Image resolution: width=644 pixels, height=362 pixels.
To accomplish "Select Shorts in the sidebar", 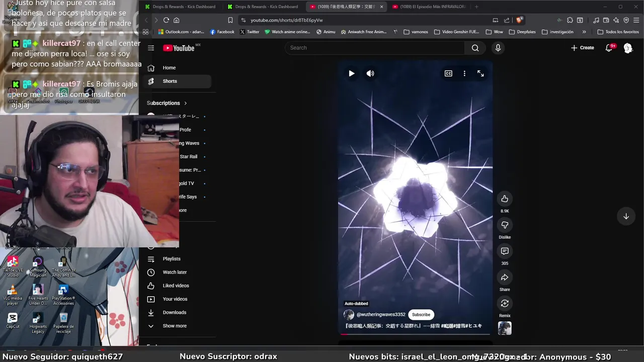I will tap(177, 81).
